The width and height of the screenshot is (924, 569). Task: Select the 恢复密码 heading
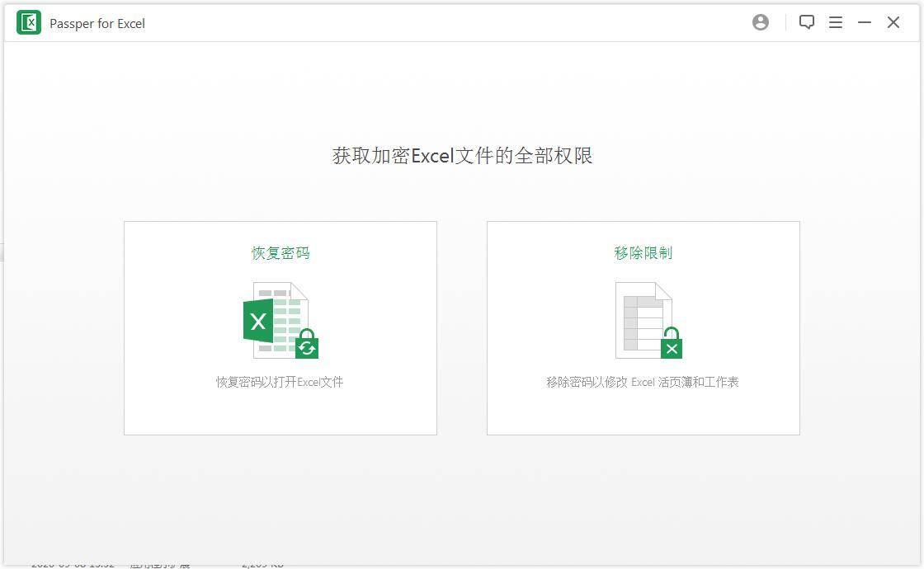280,252
